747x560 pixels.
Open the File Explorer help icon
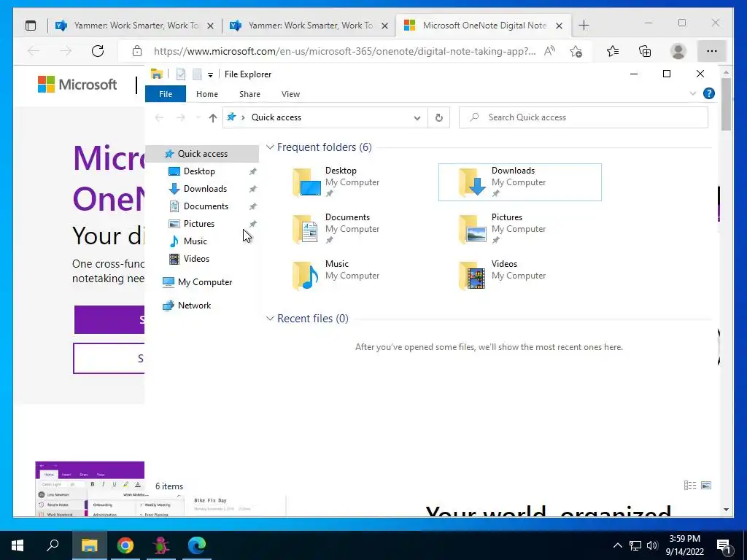[709, 93]
